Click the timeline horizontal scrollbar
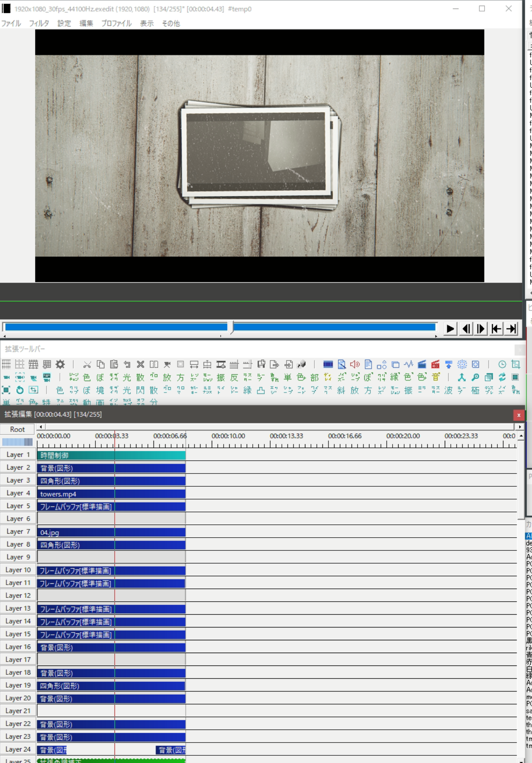This screenshot has height=763, width=532. pos(280,427)
